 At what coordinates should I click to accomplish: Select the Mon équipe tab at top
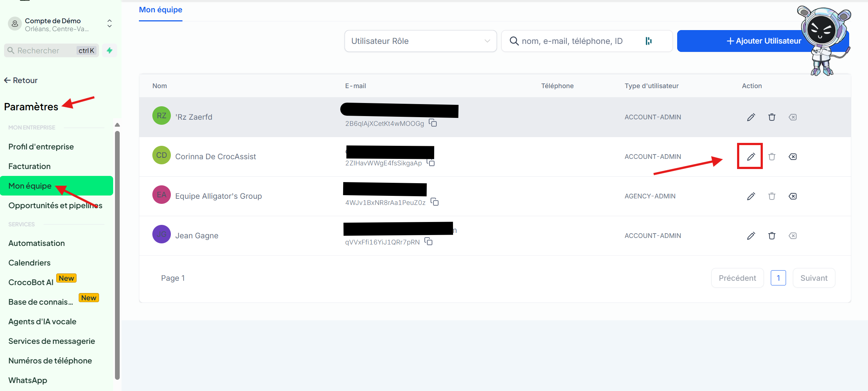click(160, 10)
